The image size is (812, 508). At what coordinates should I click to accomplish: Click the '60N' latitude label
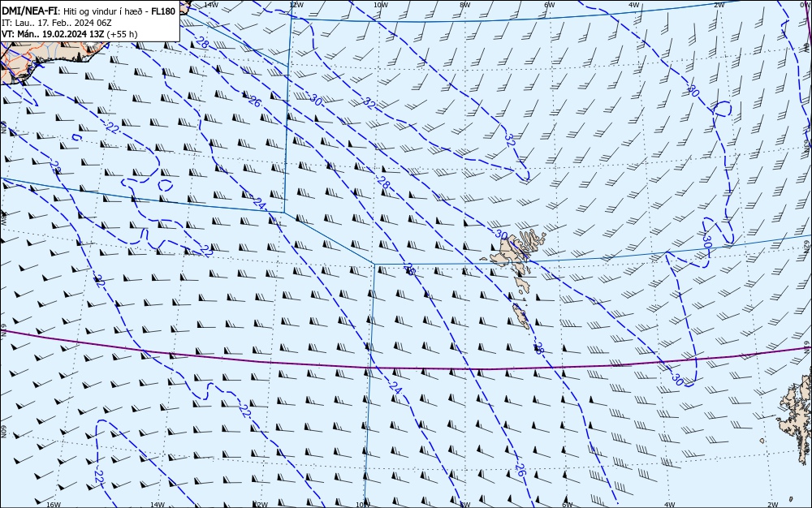(3, 432)
